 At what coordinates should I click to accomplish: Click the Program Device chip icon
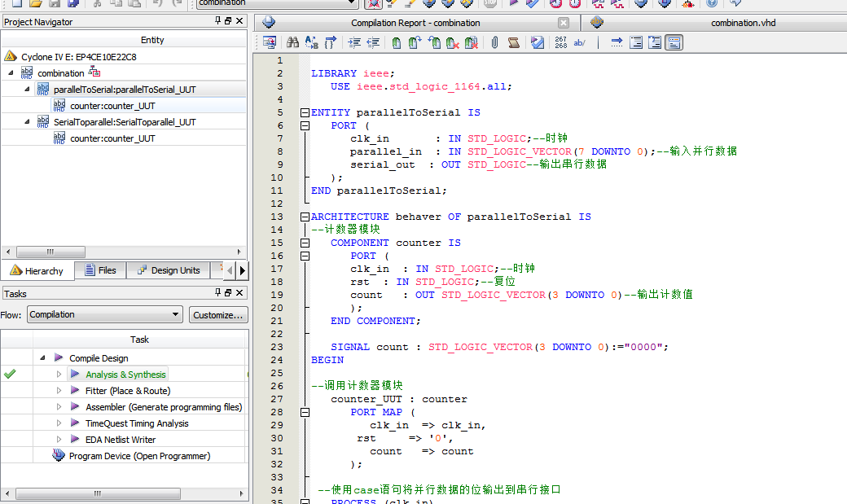[59, 455]
